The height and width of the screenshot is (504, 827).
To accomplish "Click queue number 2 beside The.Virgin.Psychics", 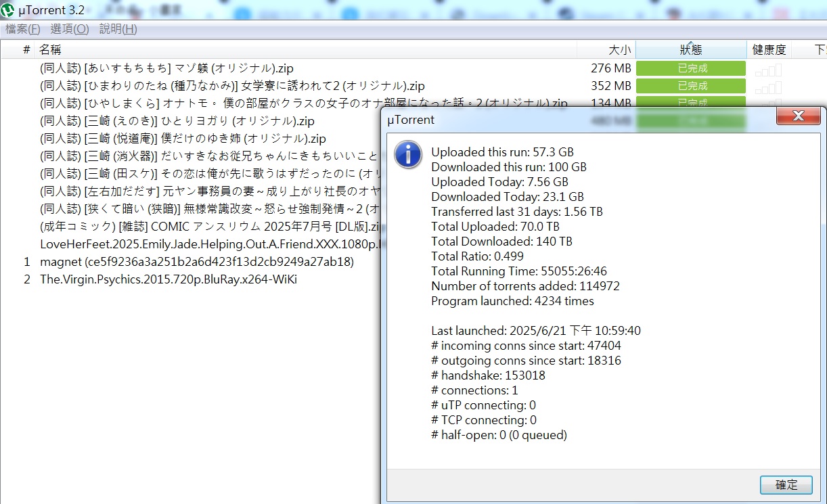I will (27, 279).
